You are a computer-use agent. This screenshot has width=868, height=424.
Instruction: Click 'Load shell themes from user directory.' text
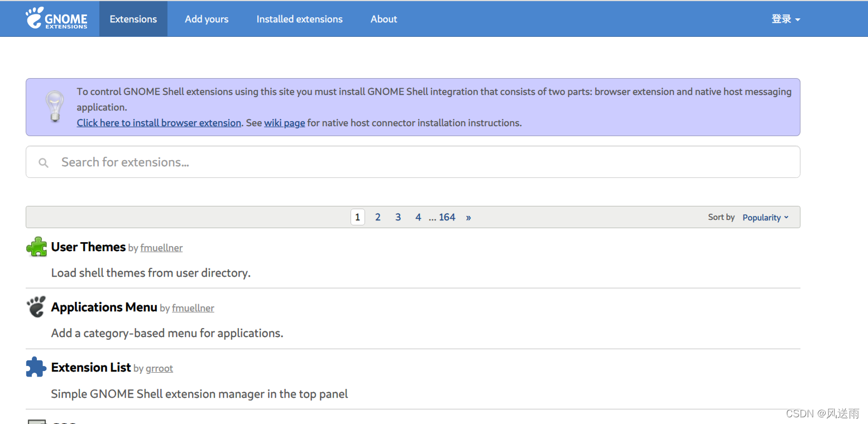click(x=151, y=273)
